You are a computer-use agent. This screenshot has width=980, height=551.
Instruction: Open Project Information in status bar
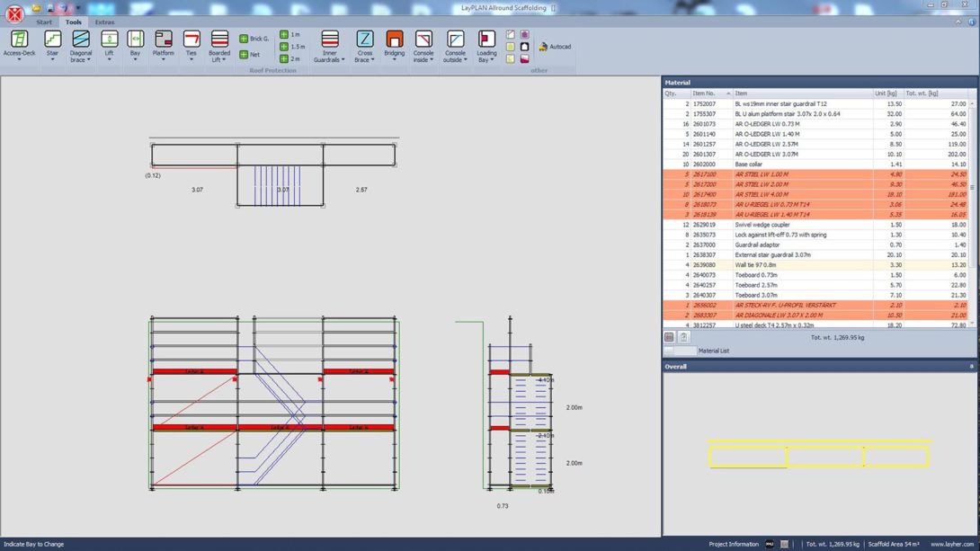coord(733,544)
